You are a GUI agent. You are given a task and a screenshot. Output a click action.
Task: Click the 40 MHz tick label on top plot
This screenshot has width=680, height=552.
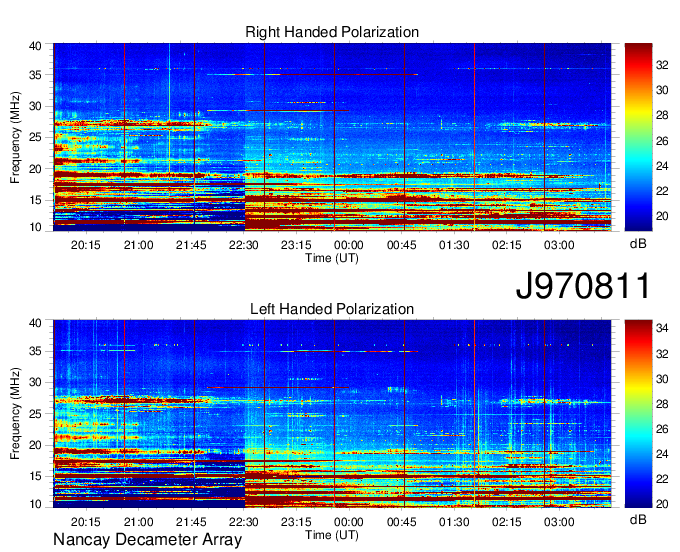pyautogui.click(x=35, y=46)
